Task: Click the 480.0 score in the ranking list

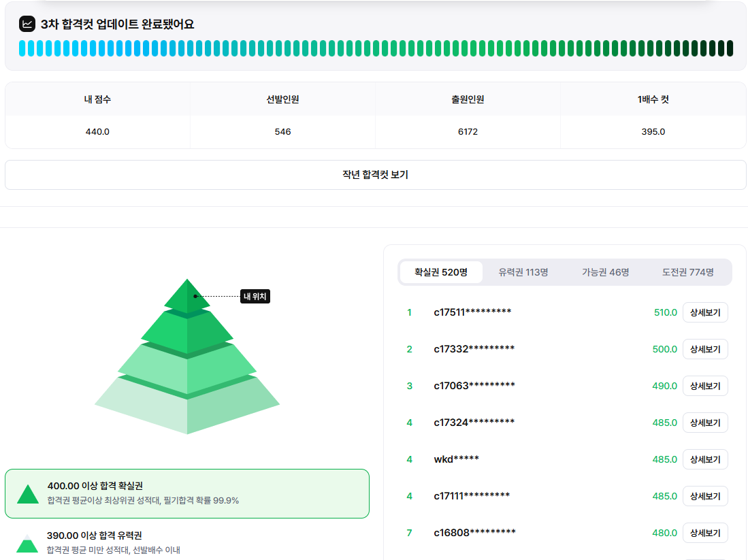Action: (x=664, y=533)
